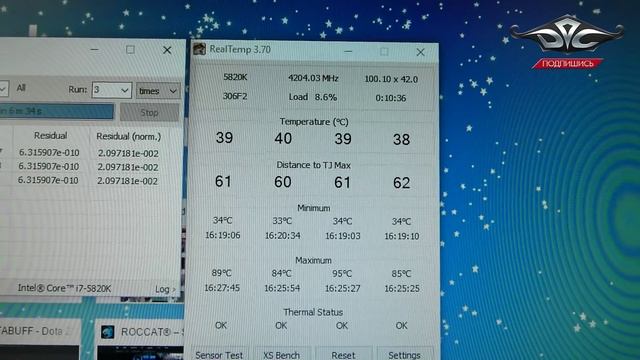Click the Intel Core i7-5820K status text
Image resolution: width=640 pixels, height=360 pixels.
point(64,288)
